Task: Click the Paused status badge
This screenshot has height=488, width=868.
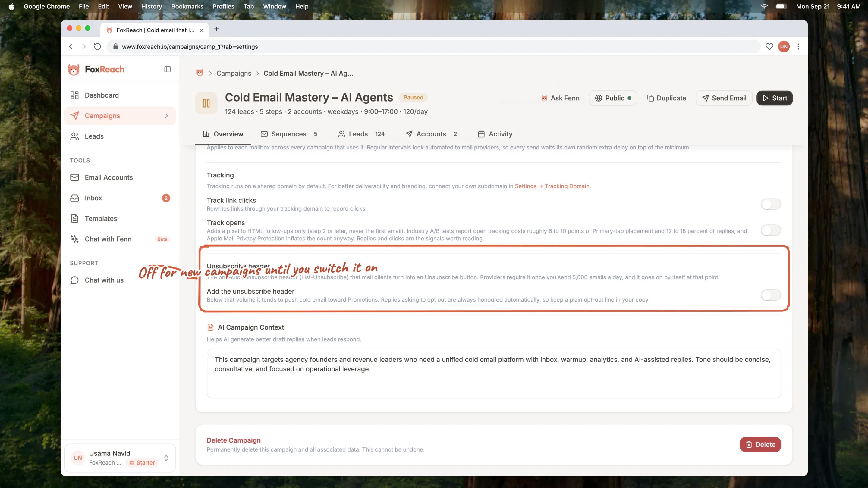Action: (x=414, y=98)
